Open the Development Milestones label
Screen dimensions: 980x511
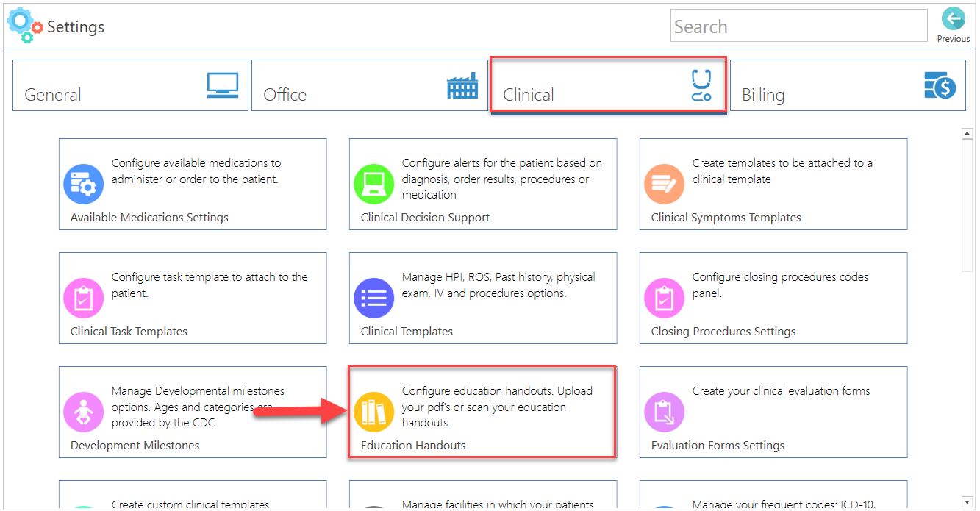[135, 446]
